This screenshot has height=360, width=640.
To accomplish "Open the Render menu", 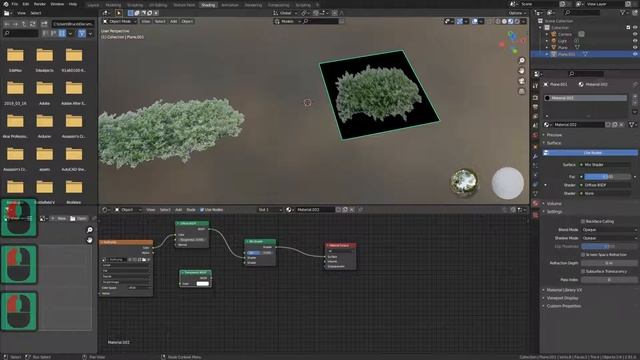I will [x=40, y=4].
